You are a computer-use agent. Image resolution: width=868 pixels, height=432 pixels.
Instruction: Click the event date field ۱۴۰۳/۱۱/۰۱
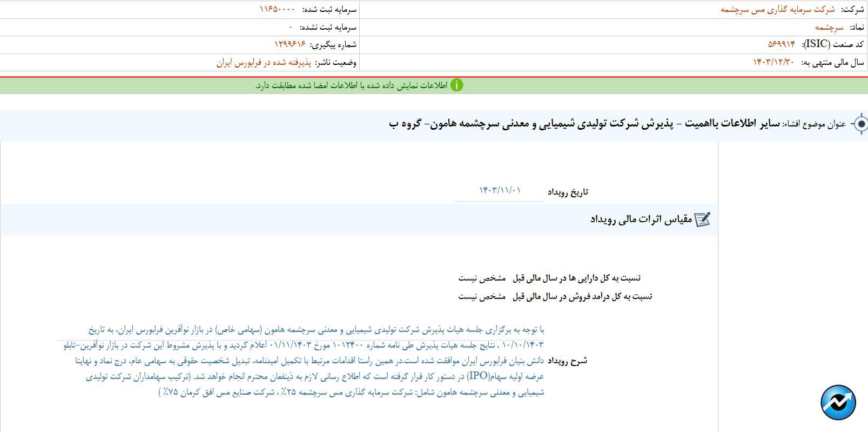point(500,190)
